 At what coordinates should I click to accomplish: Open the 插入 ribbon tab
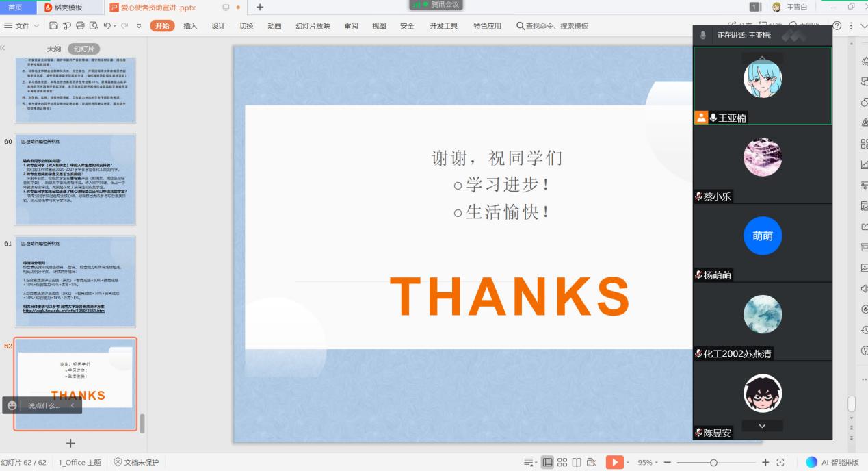click(190, 26)
